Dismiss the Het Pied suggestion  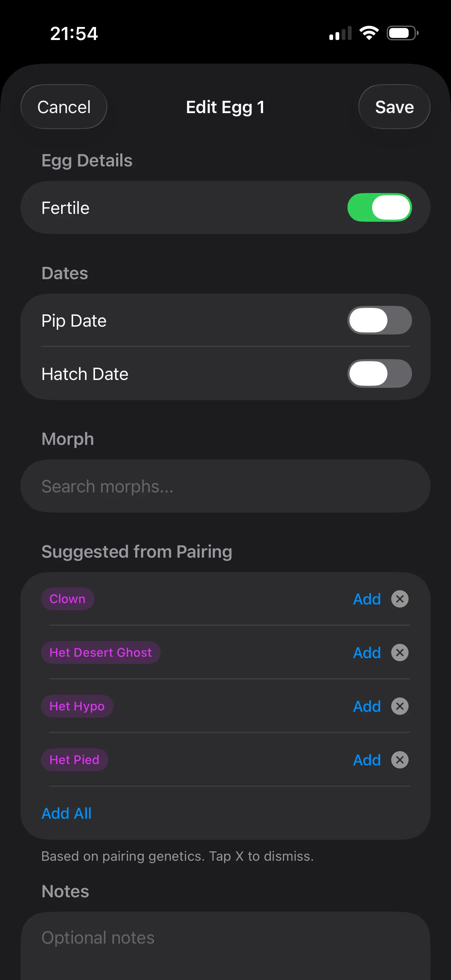pyautogui.click(x=400, y=760)
